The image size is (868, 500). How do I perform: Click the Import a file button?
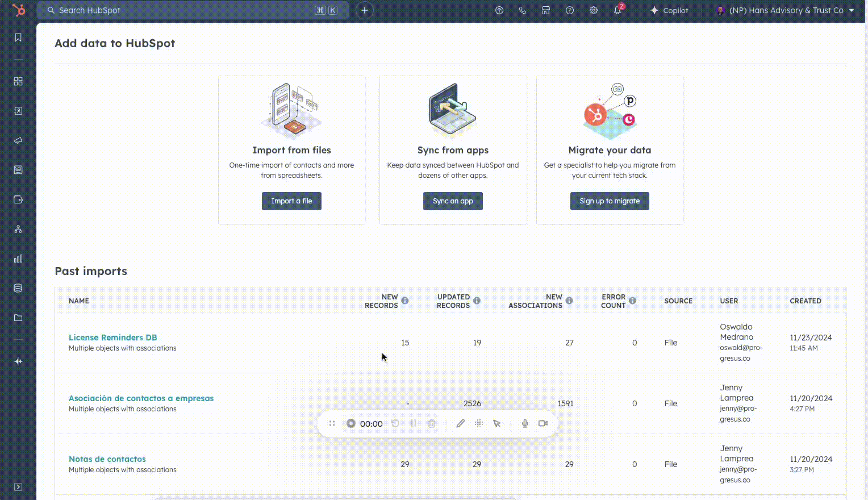[x=291, y=201]
